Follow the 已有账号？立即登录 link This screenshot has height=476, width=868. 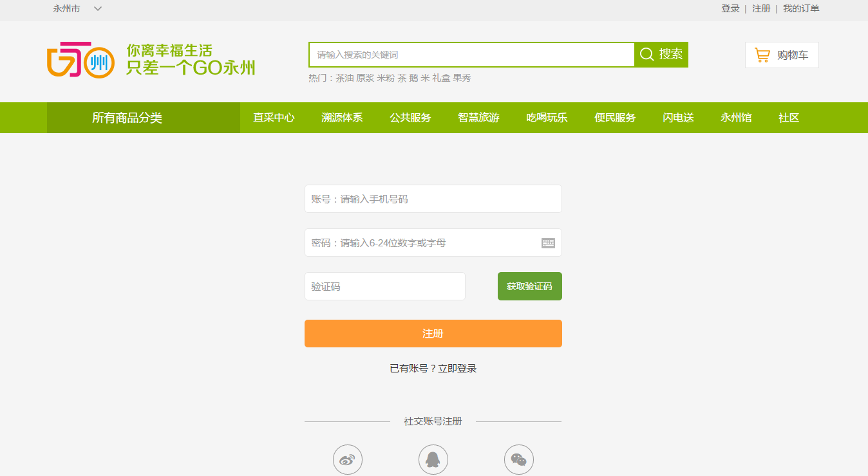point(433,369)
